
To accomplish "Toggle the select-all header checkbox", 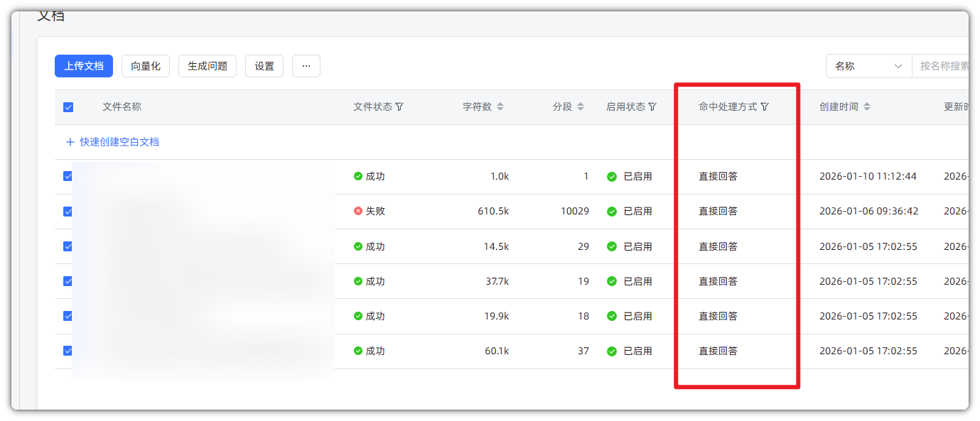I will pos(68,107).
